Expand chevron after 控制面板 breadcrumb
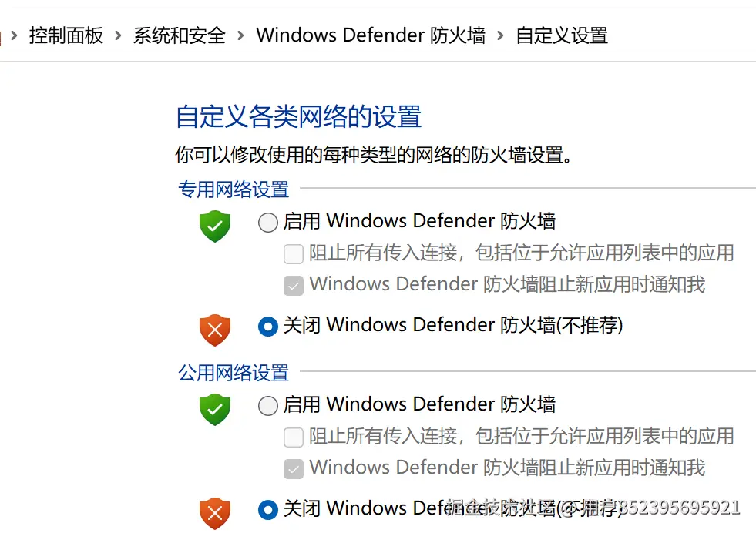 click(x=119, y=35)
